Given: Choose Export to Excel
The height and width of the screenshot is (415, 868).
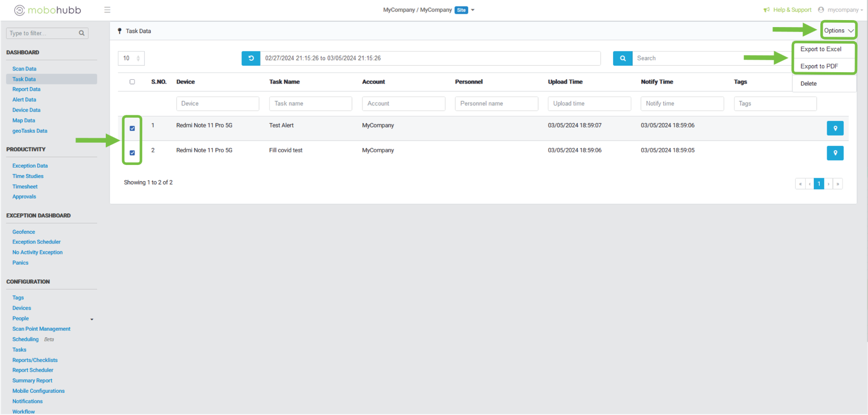Looking at the screenshot, I should coord(821,49).
